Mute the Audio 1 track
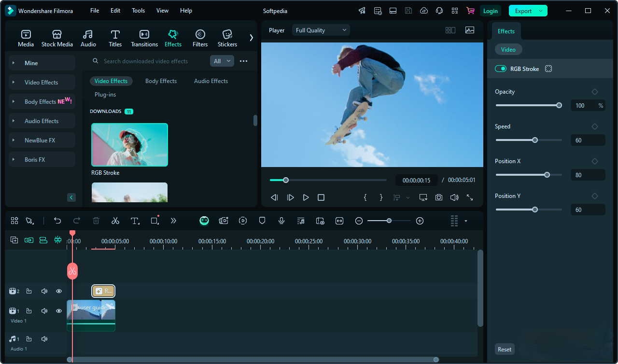Screen dimensions: 618x364 (x=44, y=339)
